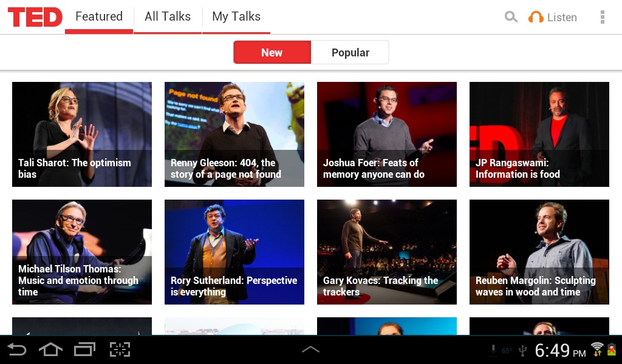Open Joshua Foer: Feats of memory talk
Screen dimensions: 622x364
click(387, 134)
